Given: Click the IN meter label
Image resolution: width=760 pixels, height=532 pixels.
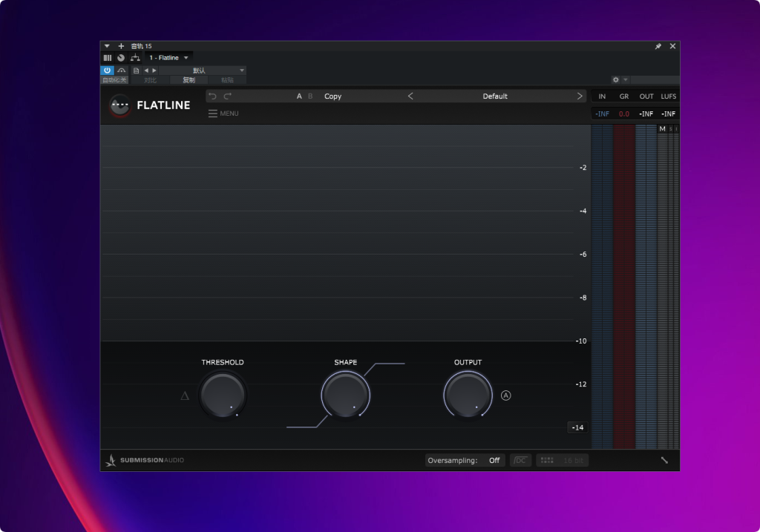Looking at the screenshot, I should point(602,96).
